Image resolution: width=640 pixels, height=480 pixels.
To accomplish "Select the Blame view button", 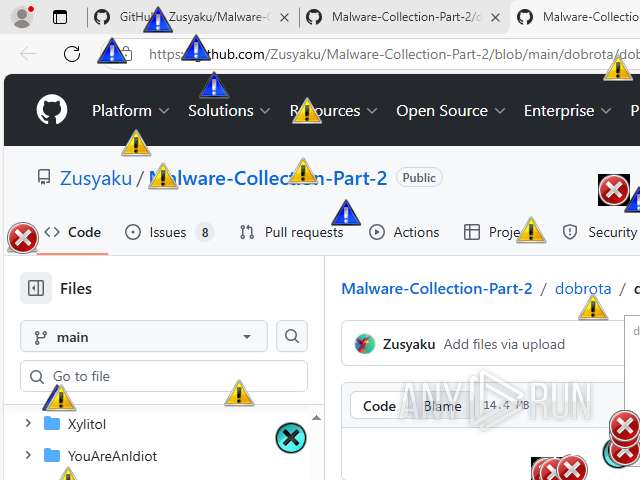I will [442, 406].
